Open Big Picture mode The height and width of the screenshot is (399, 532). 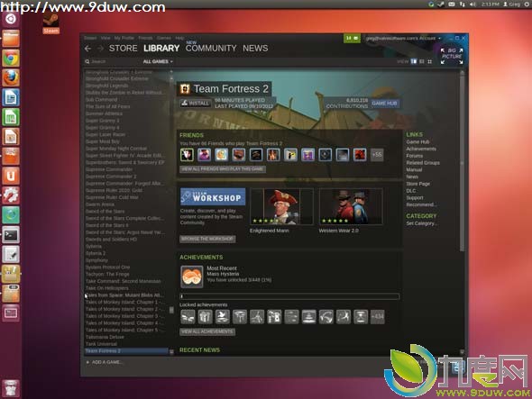(452, 56)
